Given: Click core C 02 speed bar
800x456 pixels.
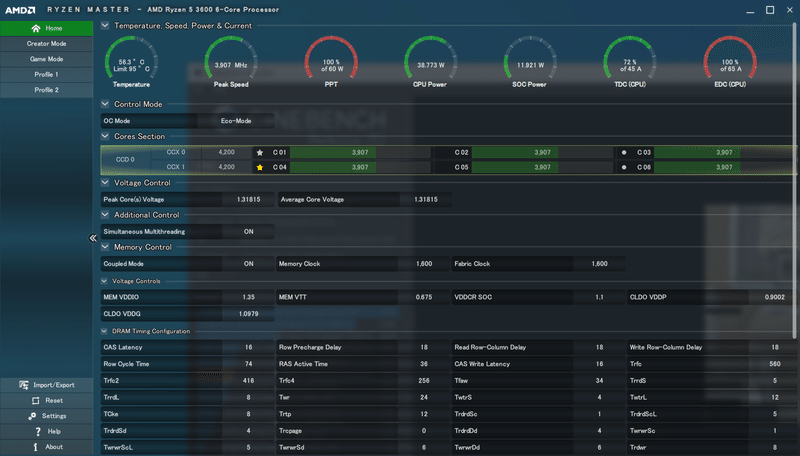Looking at the screenshot, I should click(542, 153).
